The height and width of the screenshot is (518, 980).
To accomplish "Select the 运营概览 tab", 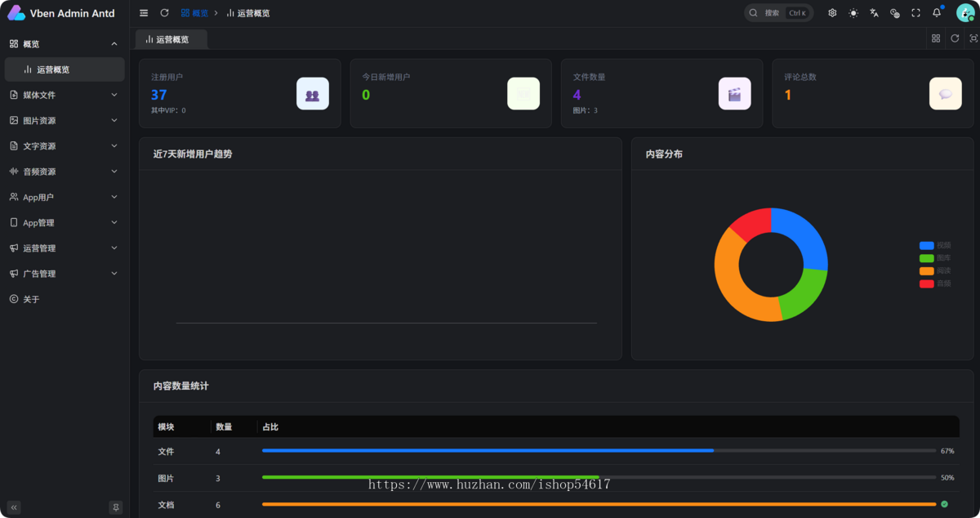I will (171, 39).
